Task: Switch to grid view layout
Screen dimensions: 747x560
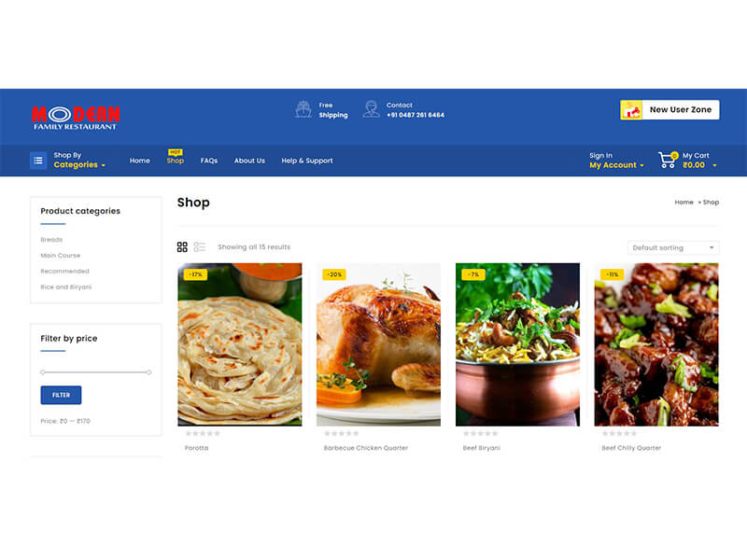Action: (182, 246)
